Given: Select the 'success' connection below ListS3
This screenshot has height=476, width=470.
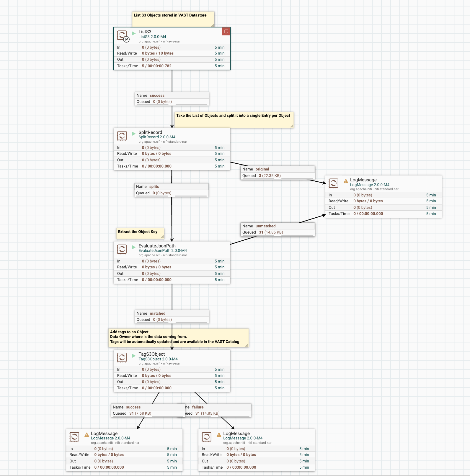Looking at the screenshot, I should click(172, 99).
